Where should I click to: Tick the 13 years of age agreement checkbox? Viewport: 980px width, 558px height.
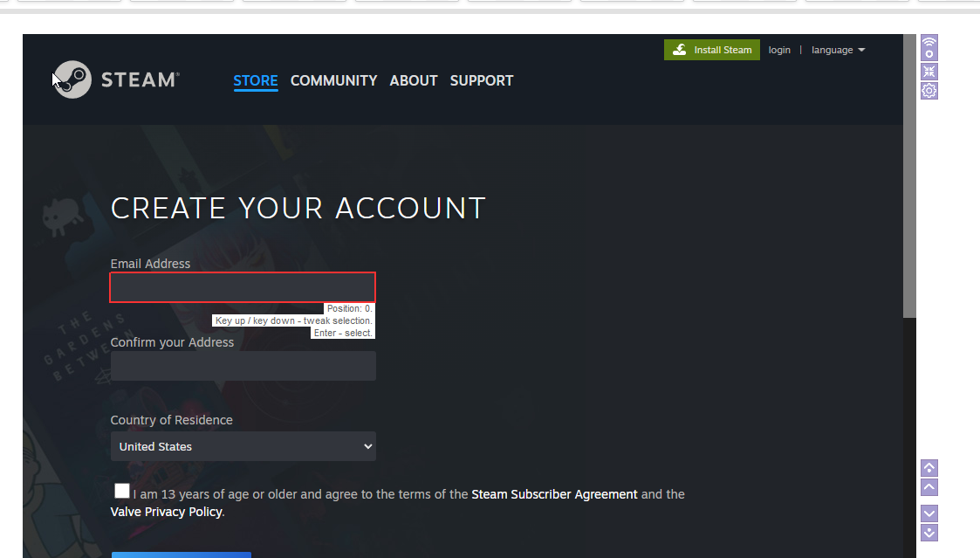pyautogui.click(x=122, y=491)
